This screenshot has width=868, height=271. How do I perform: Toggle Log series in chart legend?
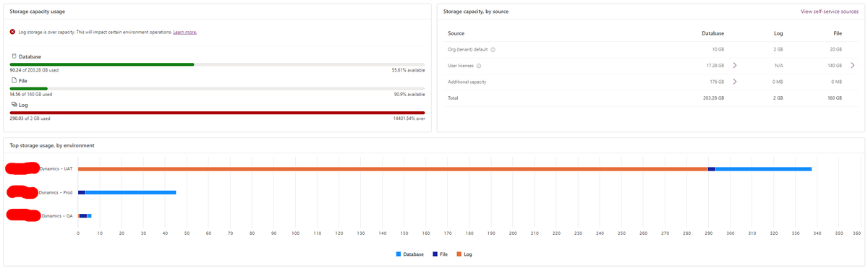coord(464,254)
